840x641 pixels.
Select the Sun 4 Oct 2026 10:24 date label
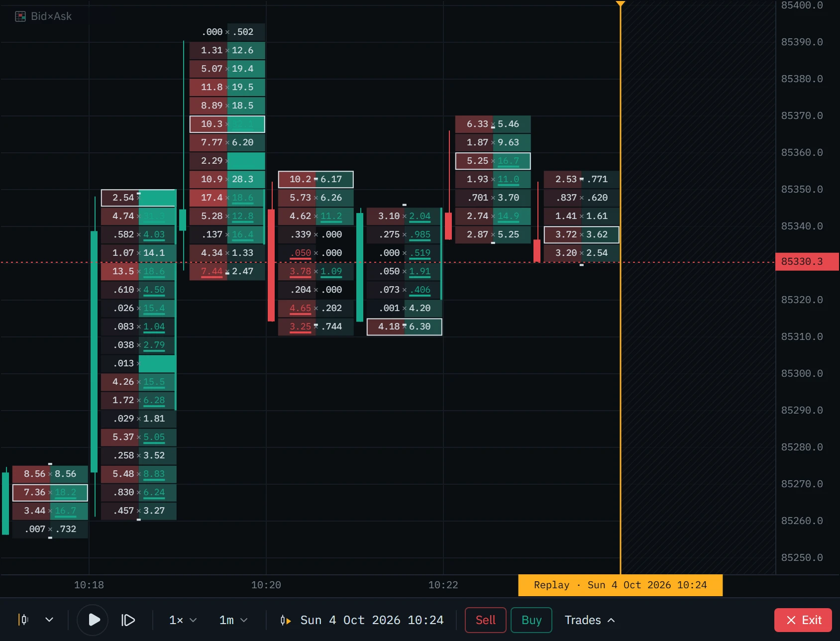(x=372, y=620)
